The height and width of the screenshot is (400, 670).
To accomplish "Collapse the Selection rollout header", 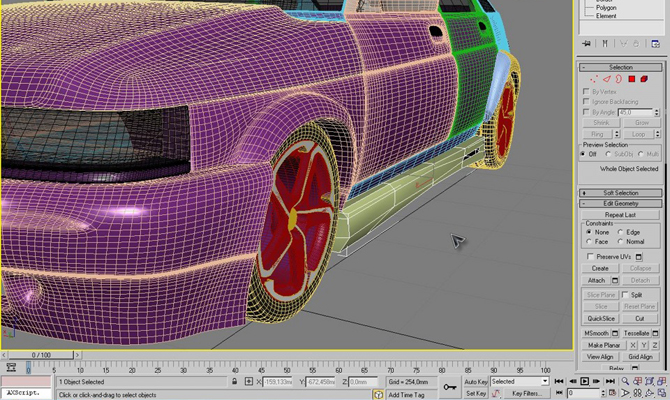I will pos(620,67).
